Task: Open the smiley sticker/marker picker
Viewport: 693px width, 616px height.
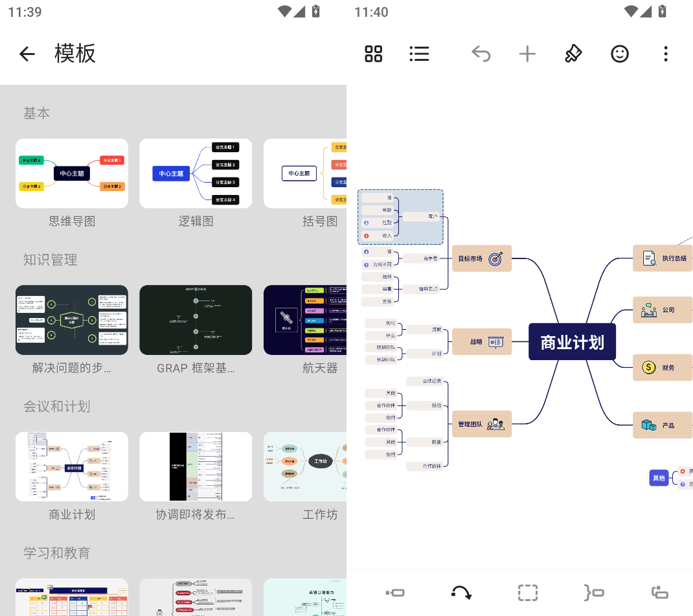Action: (620, 54)
